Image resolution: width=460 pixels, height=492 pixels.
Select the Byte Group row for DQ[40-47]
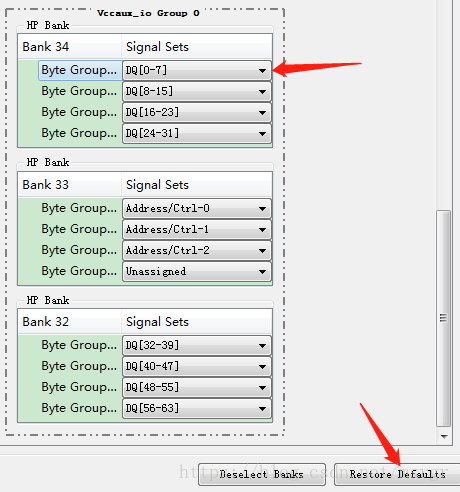[80, 366]
